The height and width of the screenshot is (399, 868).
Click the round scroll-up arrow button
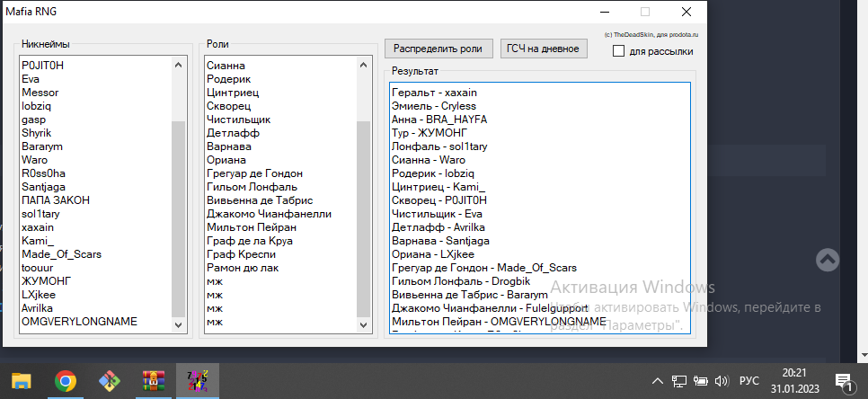pos(828,261)
